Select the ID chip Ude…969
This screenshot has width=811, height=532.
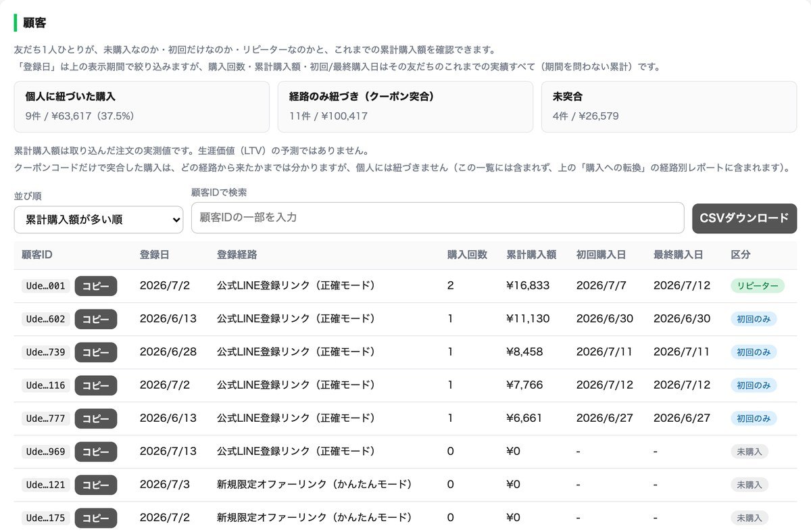45,452
